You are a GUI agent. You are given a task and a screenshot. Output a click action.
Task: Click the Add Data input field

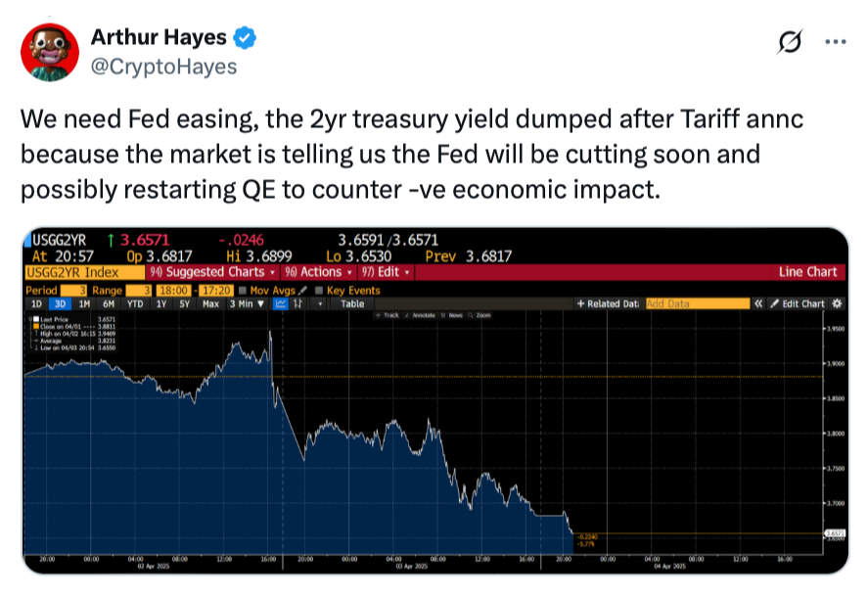pos(696,303)
